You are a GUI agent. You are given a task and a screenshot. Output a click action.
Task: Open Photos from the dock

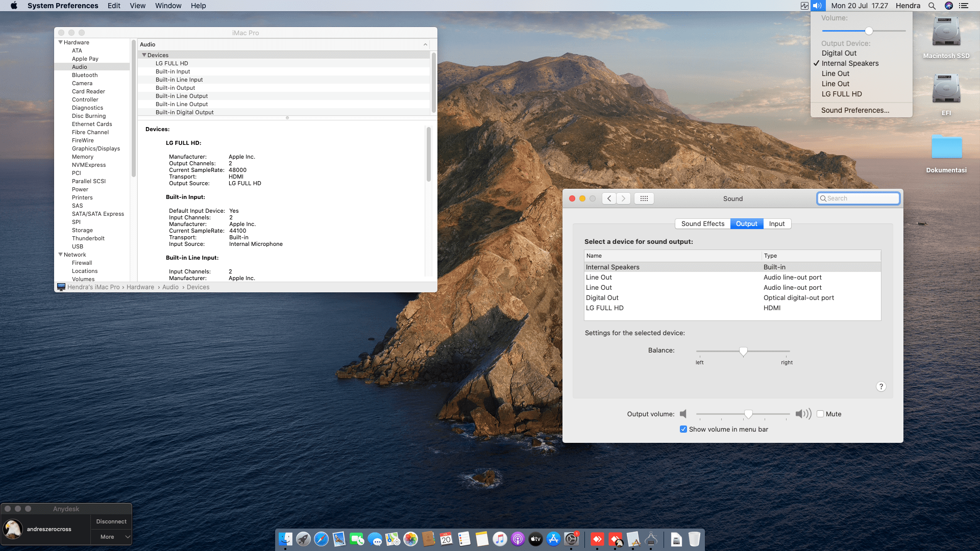[x=410, y=539]
